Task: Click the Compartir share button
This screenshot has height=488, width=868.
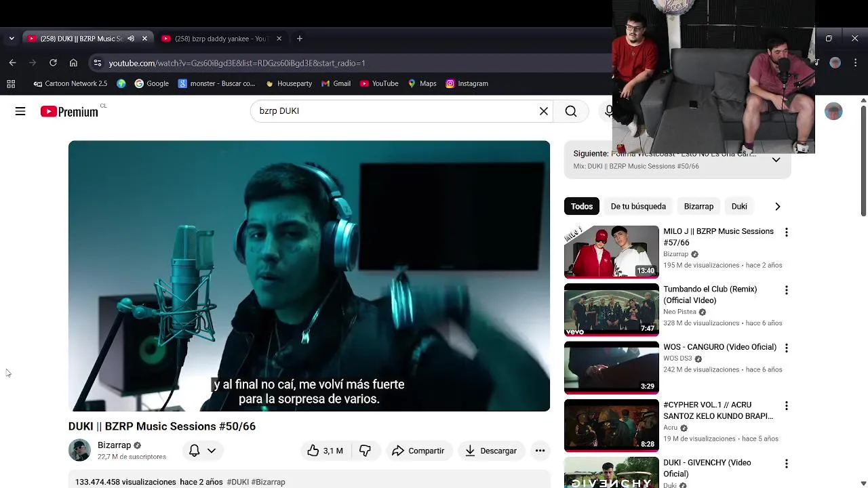Action: coord(418,451)
